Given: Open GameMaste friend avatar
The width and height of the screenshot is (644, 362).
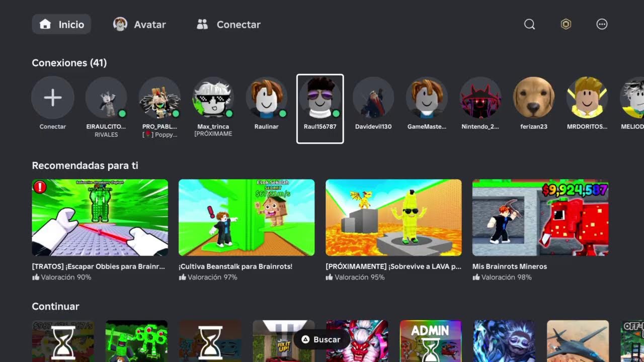Looking at the screenshot, I should pyautogui.click(x=427, y=98).
